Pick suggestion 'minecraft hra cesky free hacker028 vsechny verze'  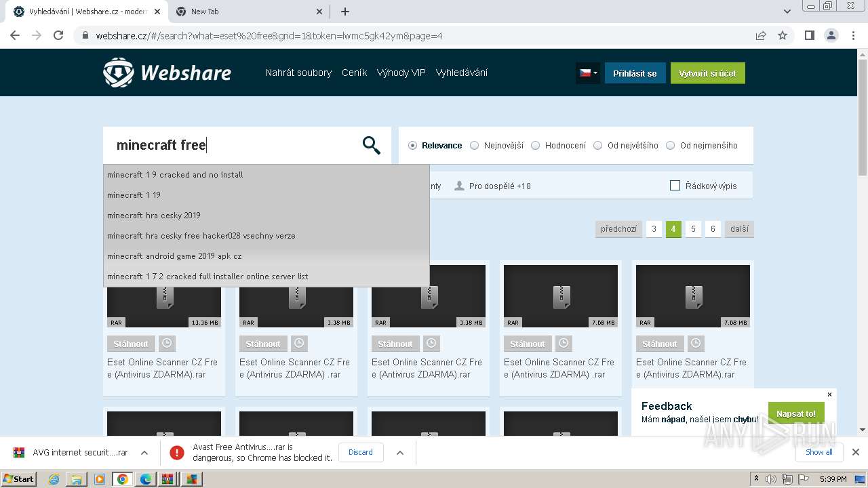coord(266,235)
